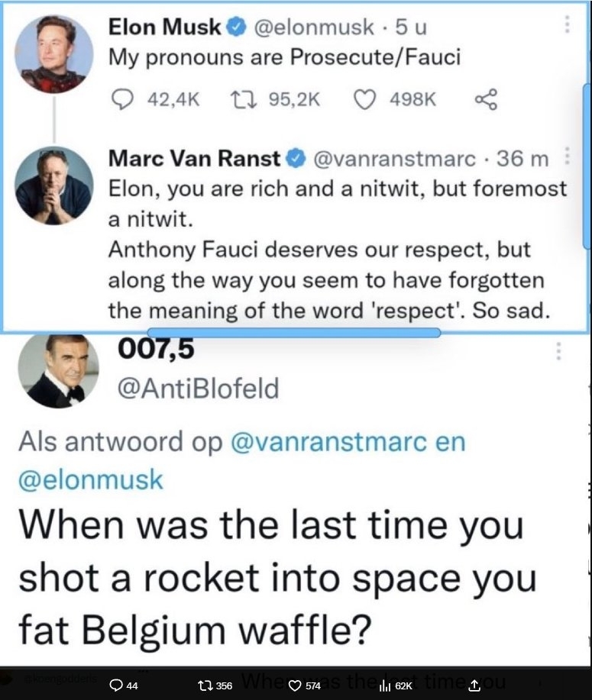Screen dimensions: 592x700
Task: Retweet Elon Musk's pronouns tweet
Action: (241, 99)
